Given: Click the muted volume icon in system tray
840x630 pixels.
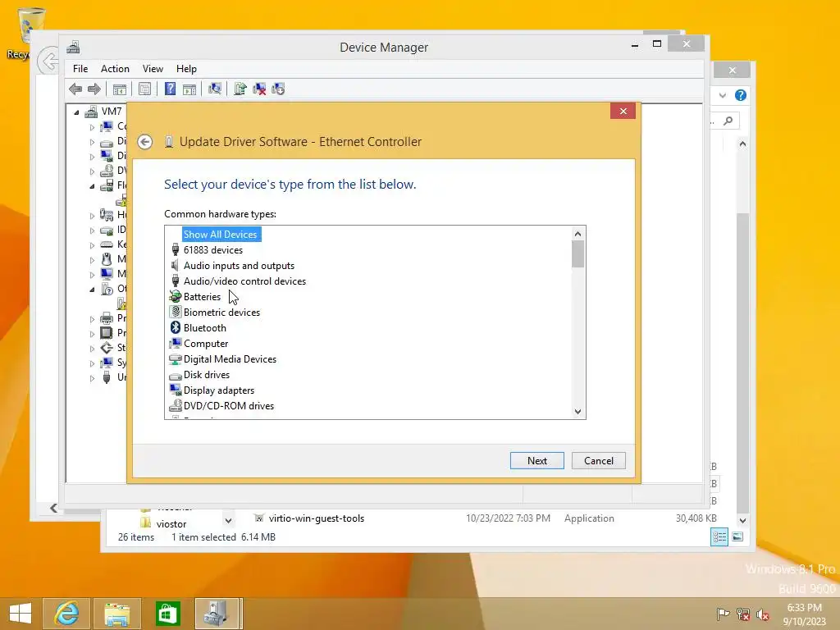Looking at the screenshot, I should 763,614.
